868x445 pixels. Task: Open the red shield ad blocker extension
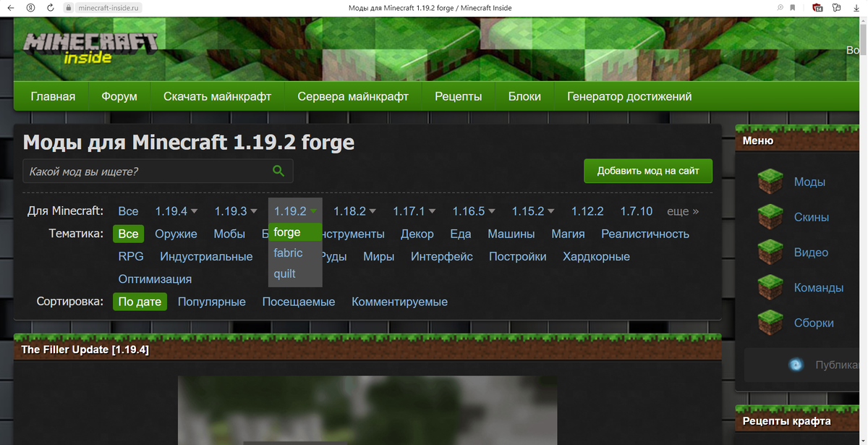(x=817, y=8)
